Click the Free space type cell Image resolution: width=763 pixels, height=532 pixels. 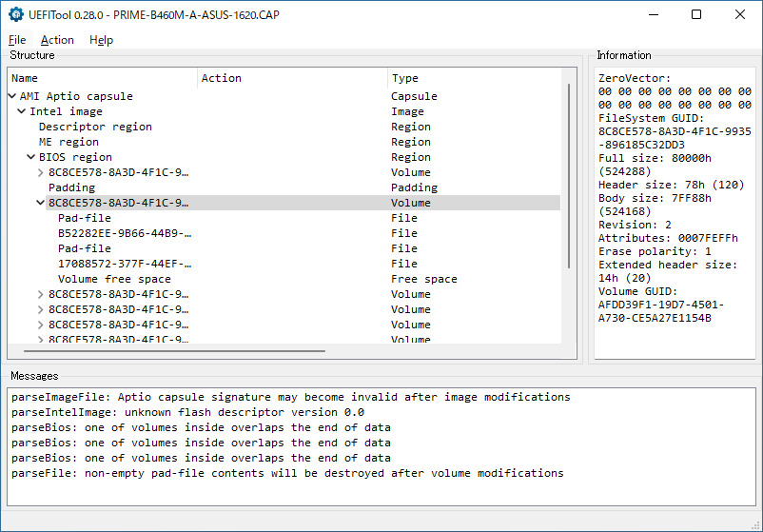[423, 279]
